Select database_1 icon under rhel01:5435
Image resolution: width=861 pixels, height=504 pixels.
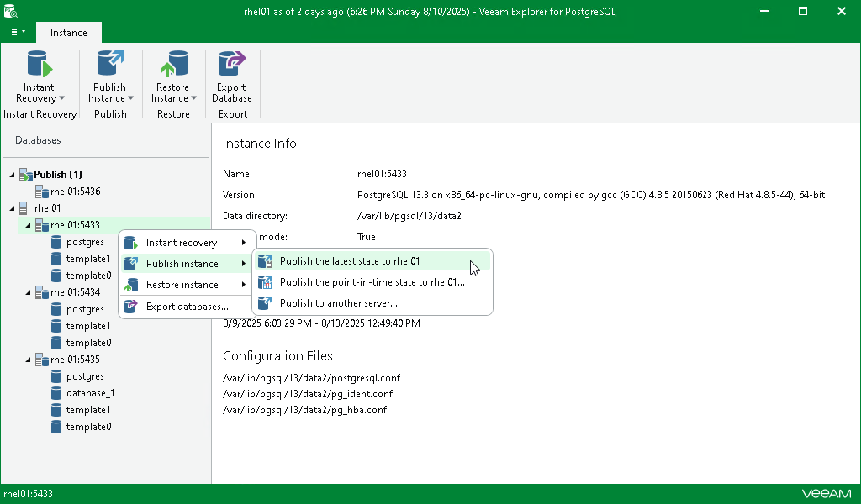pyautogui.click(x=56, y=393)
